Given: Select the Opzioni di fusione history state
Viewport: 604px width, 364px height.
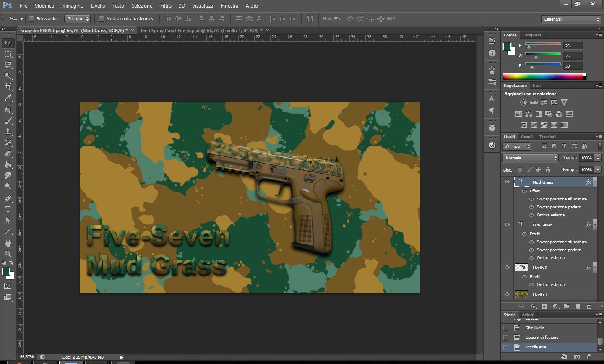Looking at the screenshot, I should click(x=542, y=338).
